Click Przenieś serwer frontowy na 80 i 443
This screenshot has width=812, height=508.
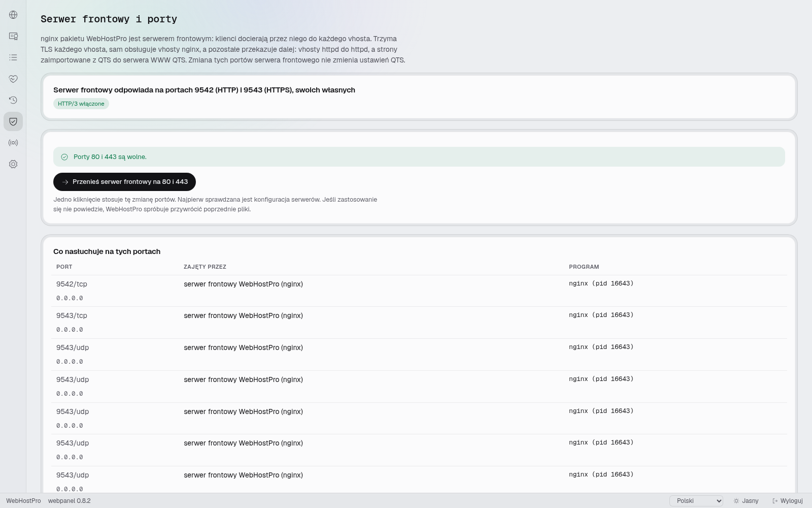pyautogui.click(x=124, y=182)
